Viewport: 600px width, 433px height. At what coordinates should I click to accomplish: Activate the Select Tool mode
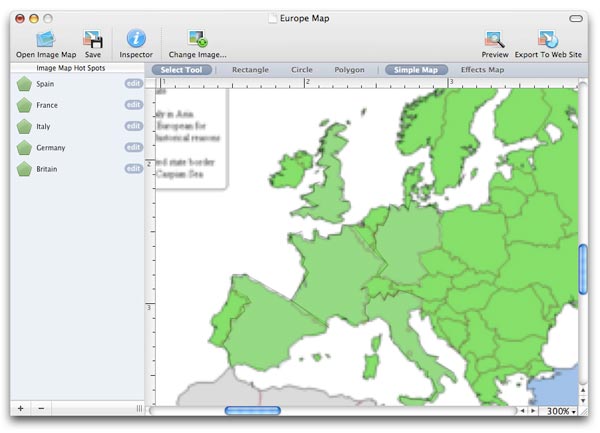(x=181, y=70)
